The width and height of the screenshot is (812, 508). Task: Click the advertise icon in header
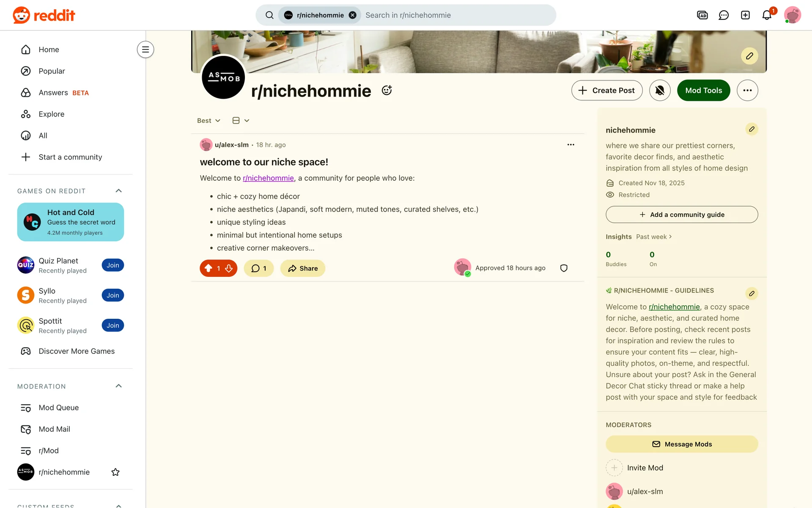tap(702, 15)
